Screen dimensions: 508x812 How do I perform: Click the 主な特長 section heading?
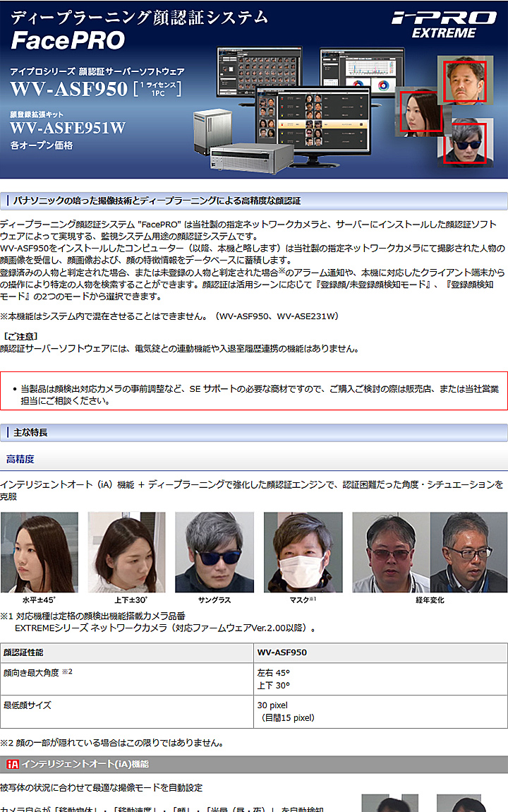tap(30, 432)
